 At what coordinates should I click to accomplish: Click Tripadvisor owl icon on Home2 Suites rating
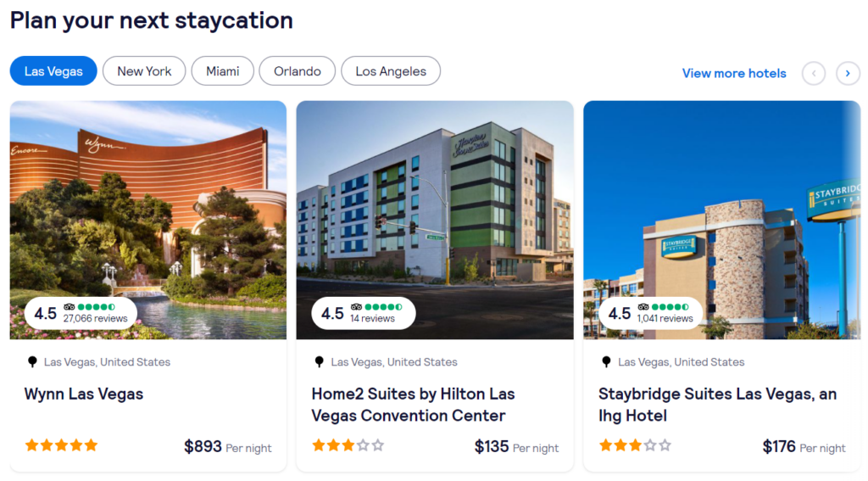(x=357, y=307)
